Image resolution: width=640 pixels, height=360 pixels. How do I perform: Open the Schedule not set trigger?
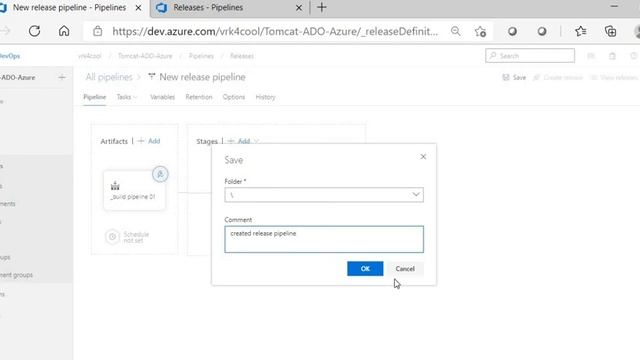point(128,237)
